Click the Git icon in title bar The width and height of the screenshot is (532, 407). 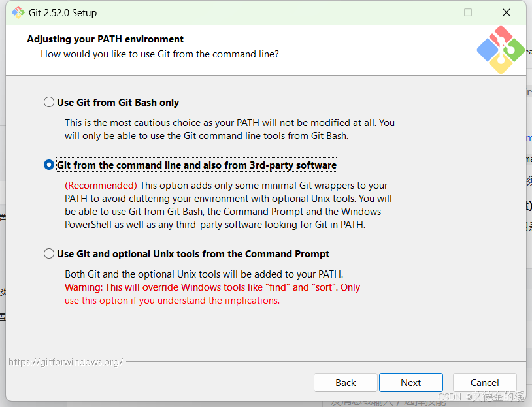pos(18,13)
